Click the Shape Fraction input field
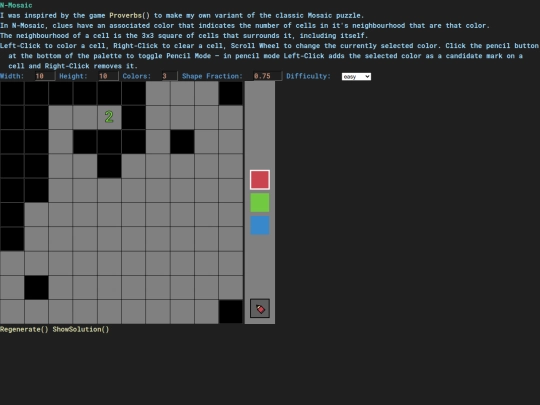540x405 pixels. [x=267, y=76]
